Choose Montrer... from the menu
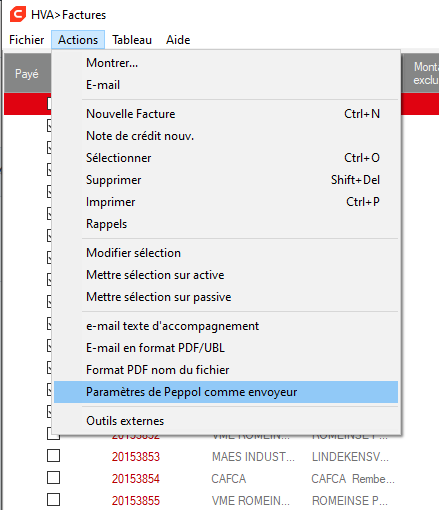 click(226, 63)
